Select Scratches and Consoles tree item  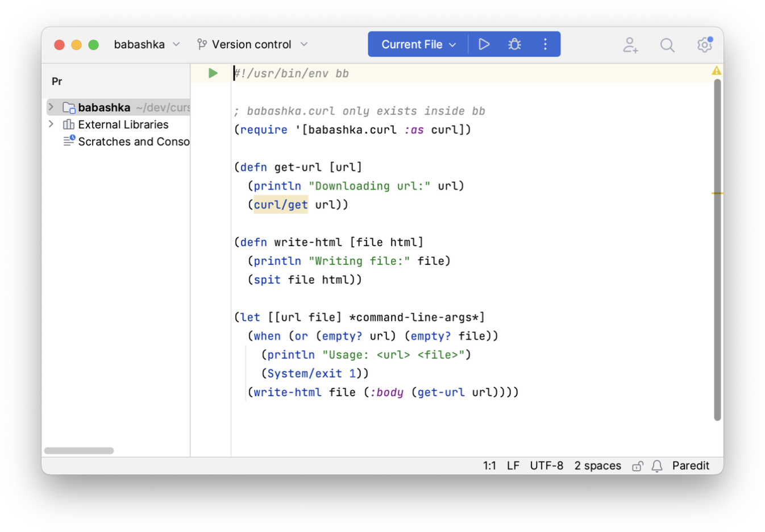(133, 142)
